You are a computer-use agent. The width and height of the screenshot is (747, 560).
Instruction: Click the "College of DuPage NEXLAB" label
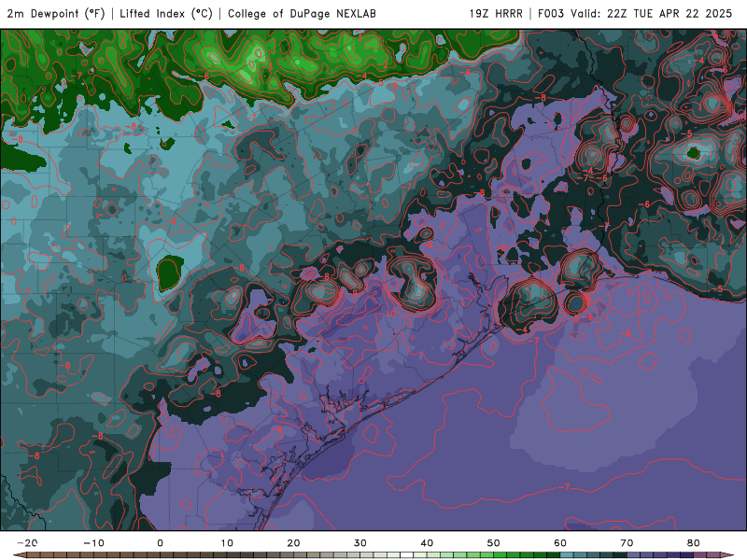pyautogui.click(x=302, y=14)
